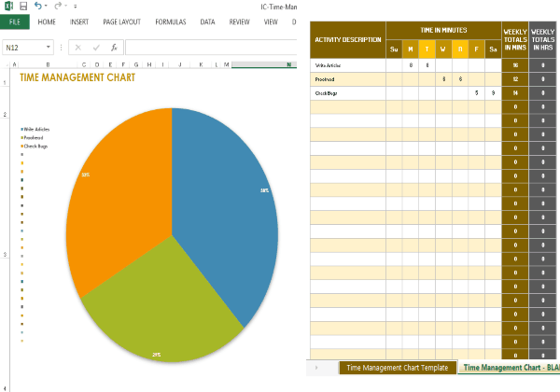Open the FILE tab

point(15,21)
